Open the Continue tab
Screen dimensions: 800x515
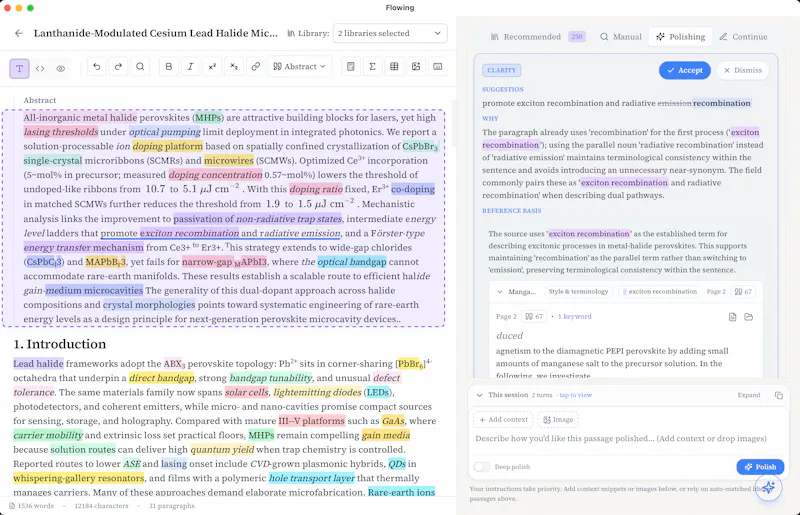(743, 37)
